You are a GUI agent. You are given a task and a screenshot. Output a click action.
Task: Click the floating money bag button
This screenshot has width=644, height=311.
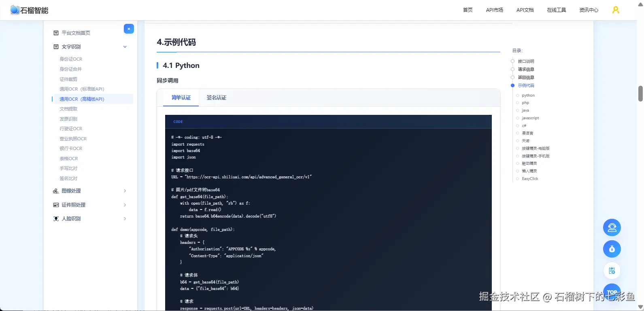(x=612, y=249)
